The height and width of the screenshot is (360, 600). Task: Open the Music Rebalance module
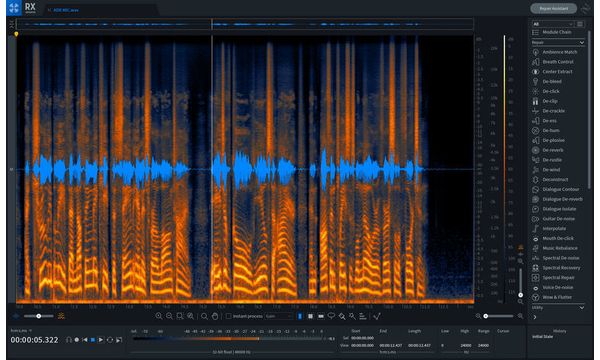pos(555,248)
